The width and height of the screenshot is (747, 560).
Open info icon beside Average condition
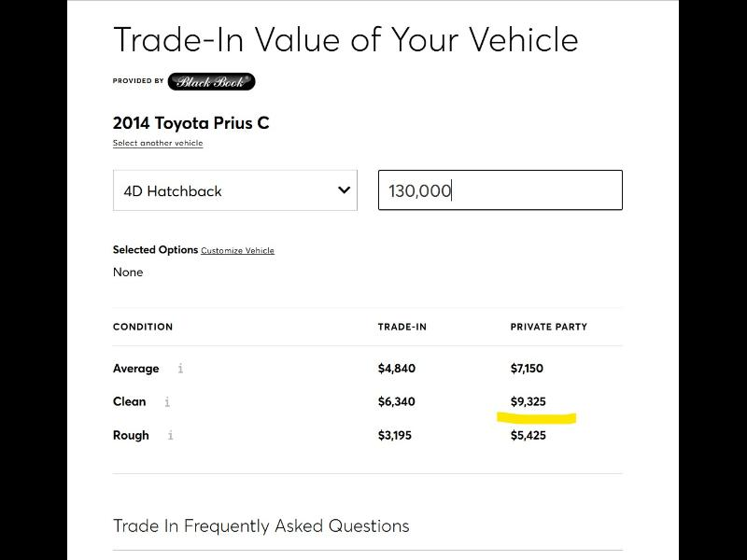(x=180, y=369)
